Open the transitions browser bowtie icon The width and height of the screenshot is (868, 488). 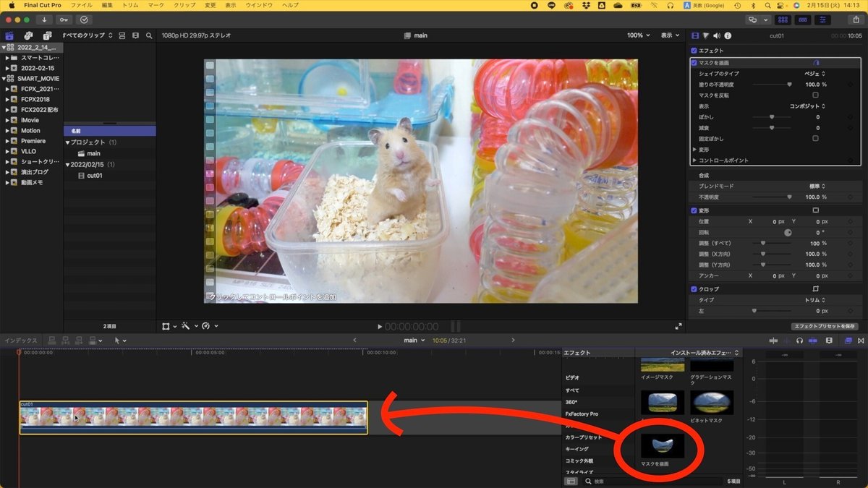(x=861, y=340)
